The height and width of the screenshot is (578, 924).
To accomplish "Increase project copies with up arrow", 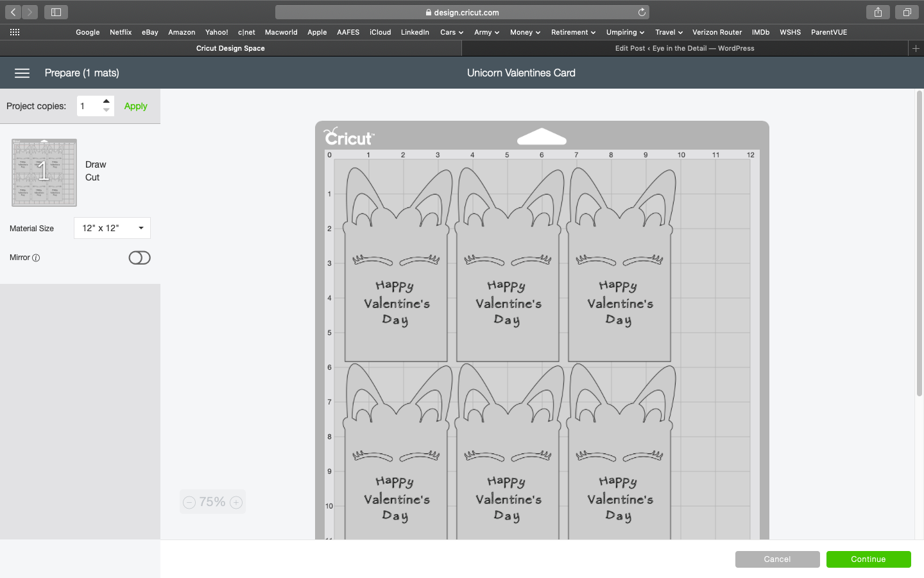I will point(107,101).
